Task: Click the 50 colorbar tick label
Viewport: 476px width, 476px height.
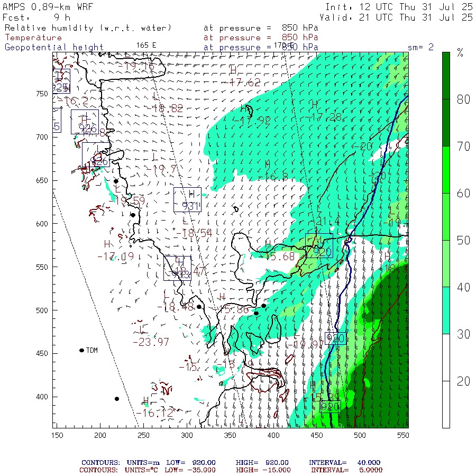Action: [463, 240]
